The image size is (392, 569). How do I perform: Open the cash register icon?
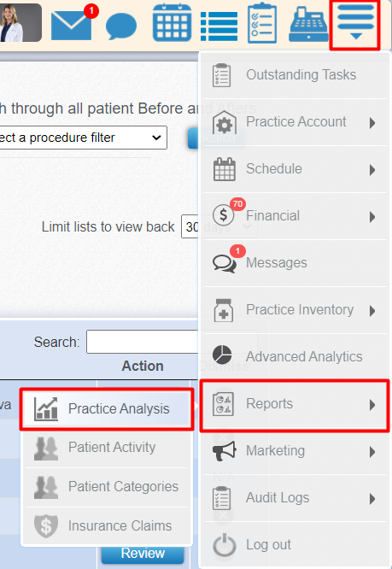[x=308, y=25]
